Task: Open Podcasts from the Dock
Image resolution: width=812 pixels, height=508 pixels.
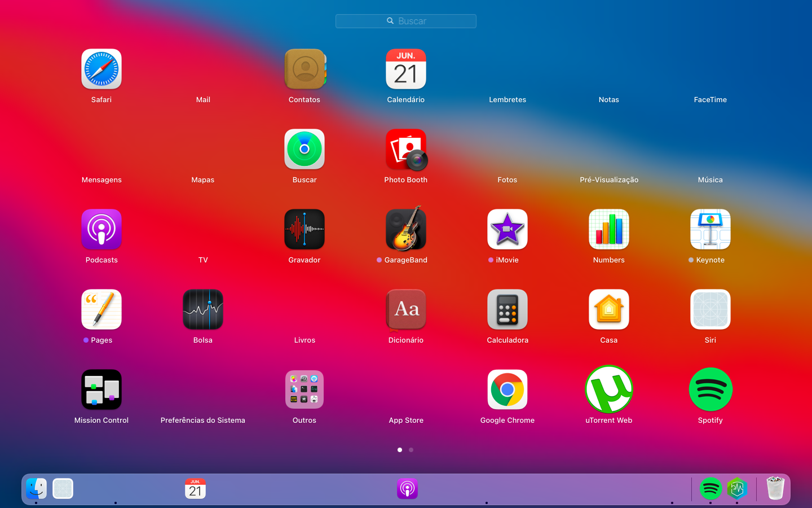Action: pyautogui.click(x=407, y=489)
